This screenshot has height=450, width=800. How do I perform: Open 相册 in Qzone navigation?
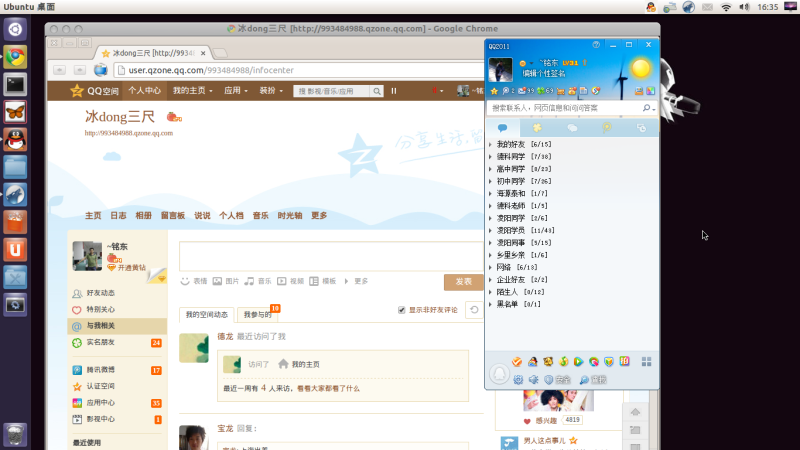(x=143, y=216)
